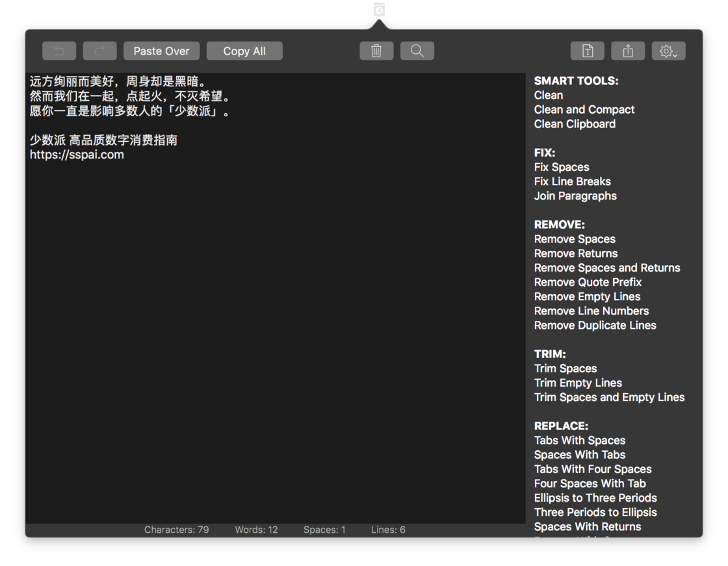Image resolution: width=728 pixels, height=566 pixels.
Task: Select Ellipsis to Three Periods
Action: (595, 498)
